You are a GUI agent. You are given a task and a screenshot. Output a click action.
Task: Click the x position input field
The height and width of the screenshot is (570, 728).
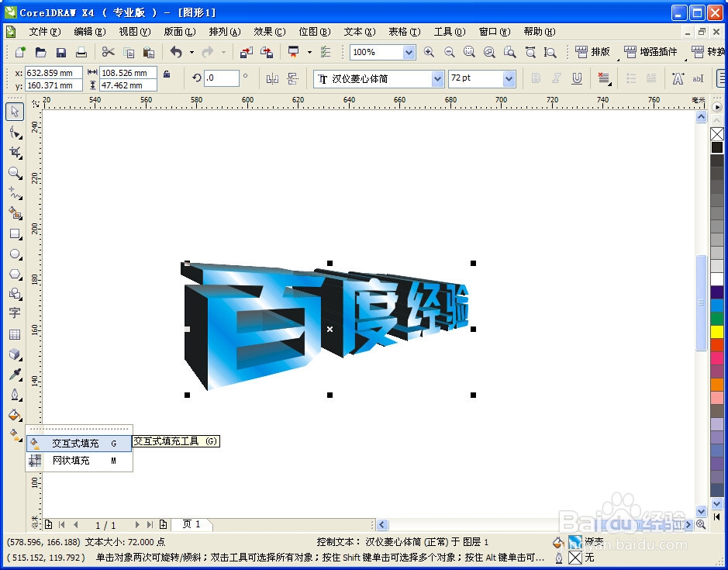coord(53,73)
